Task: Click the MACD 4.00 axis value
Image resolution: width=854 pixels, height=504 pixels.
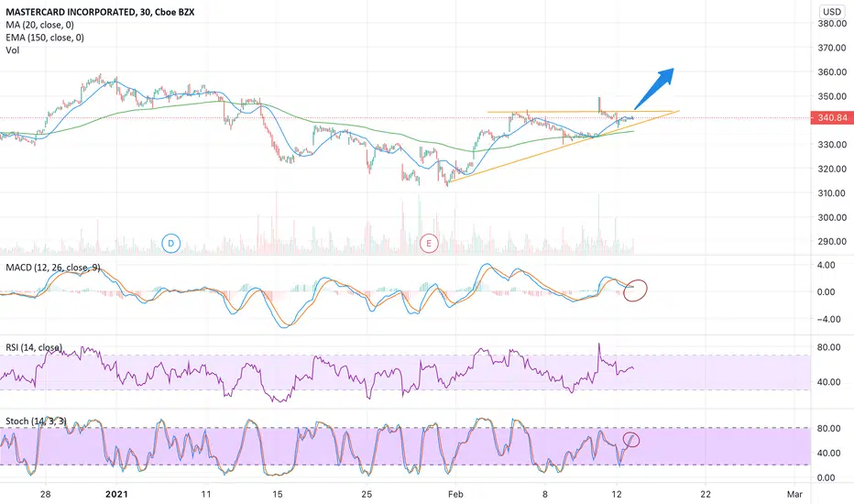Action: 827,266
